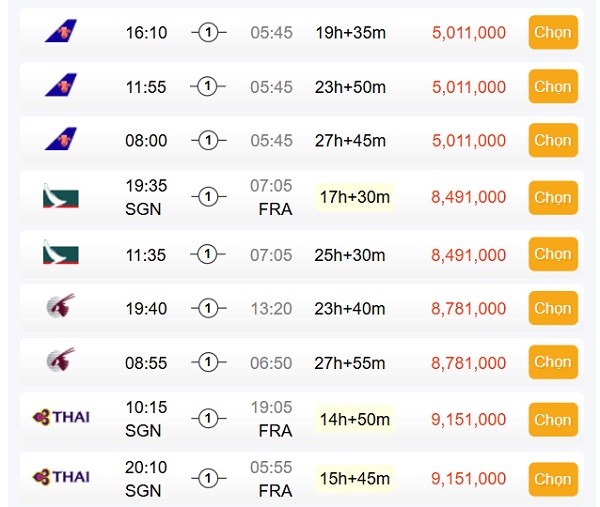Screen dimensions: 600x507
Task: Click the Qatar Airways logo on the 08:55 flight
Action: pos(60,362)
